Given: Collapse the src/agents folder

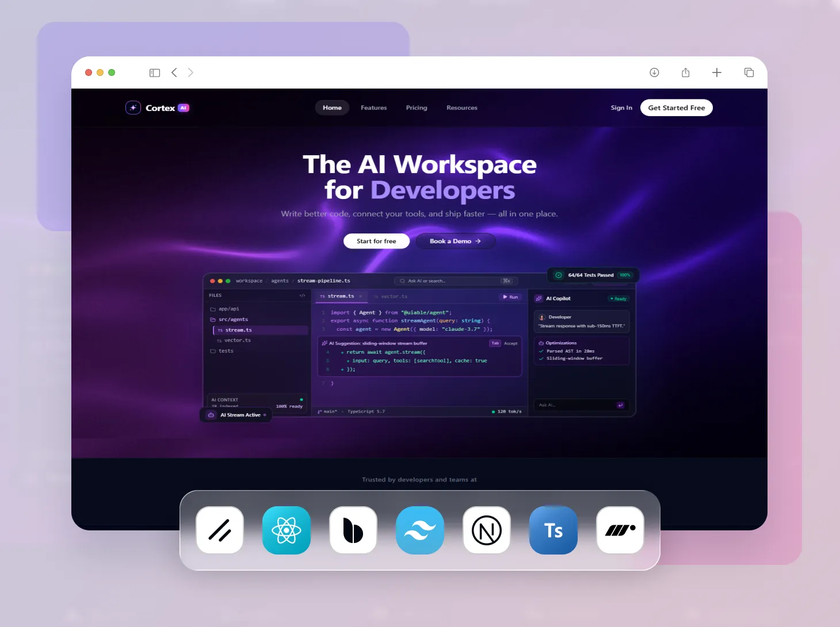Looking at the screenshot, I should tap(230, 319).
